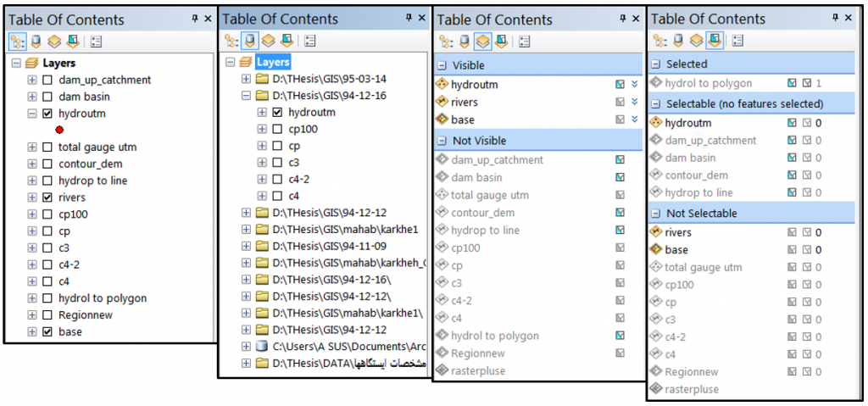Click the clear-selection icon beside hydrol to polygon
Image resolution: width=868 pixels, height=406 pixels.
(x=806, y=83)
